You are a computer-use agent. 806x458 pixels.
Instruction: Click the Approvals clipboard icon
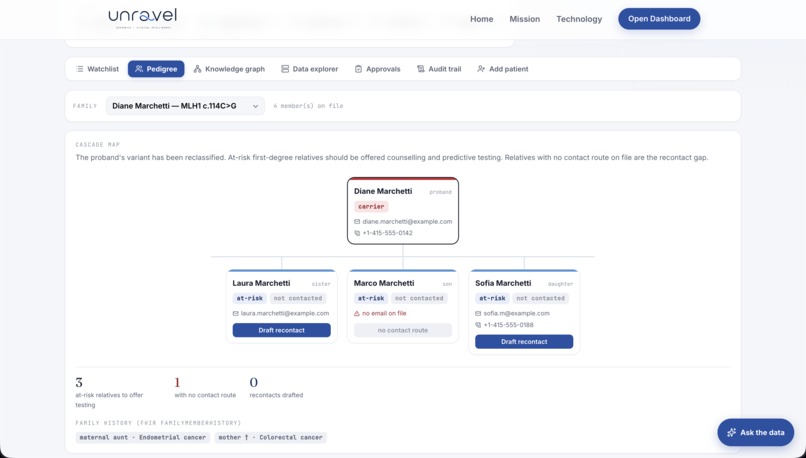coord(358,69)
